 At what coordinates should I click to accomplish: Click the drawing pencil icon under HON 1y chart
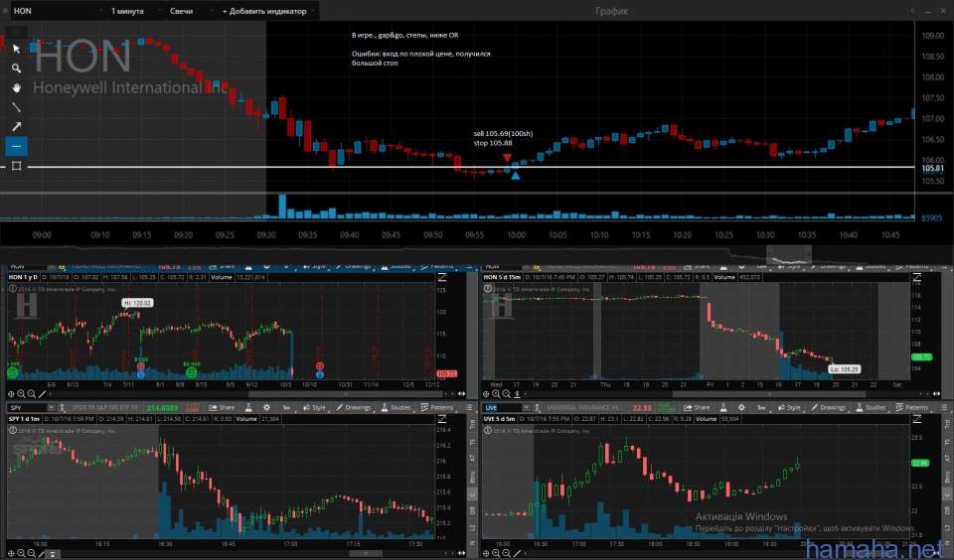[42, 394]
